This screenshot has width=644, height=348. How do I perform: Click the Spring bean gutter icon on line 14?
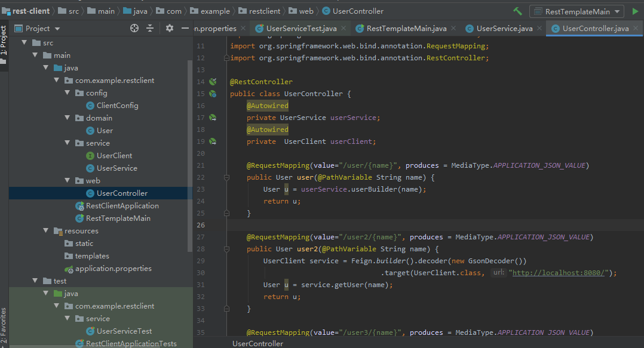pos(213,82)
